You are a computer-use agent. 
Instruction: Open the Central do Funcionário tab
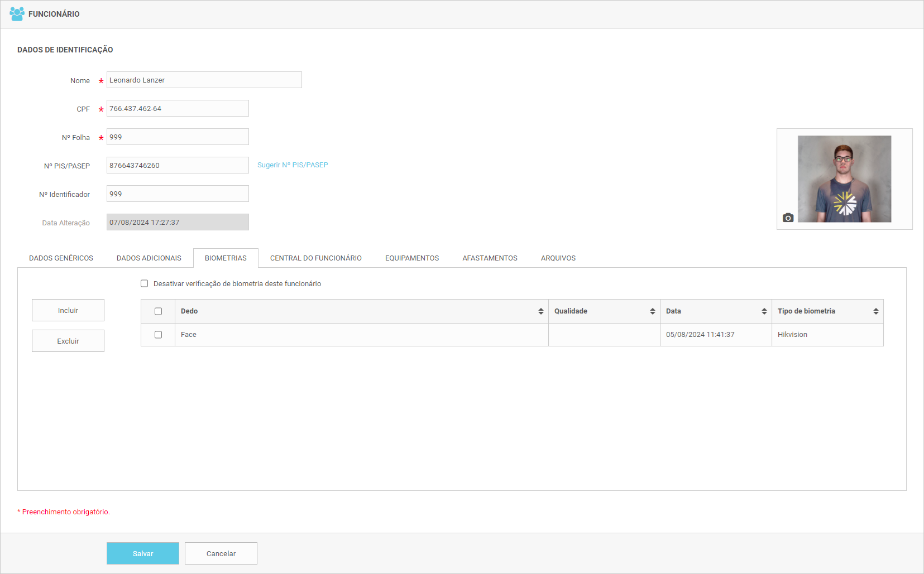(x=315, y=258)
